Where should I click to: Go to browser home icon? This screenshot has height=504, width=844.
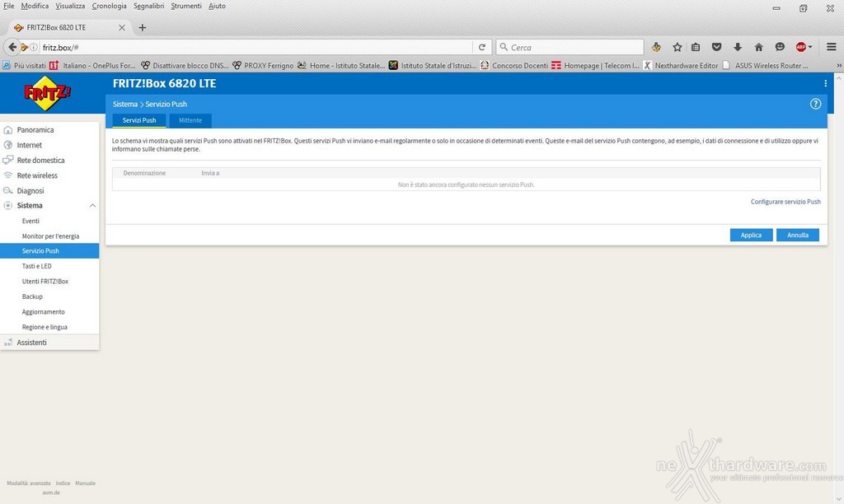pyautogui.click(x=758, y=47)
